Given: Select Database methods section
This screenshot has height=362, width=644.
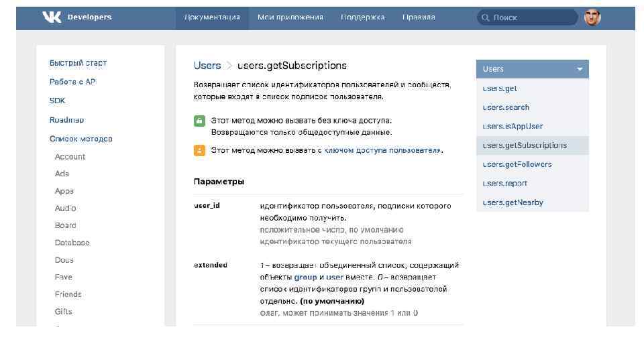Looking at the screenshot, I should [72, 243].
